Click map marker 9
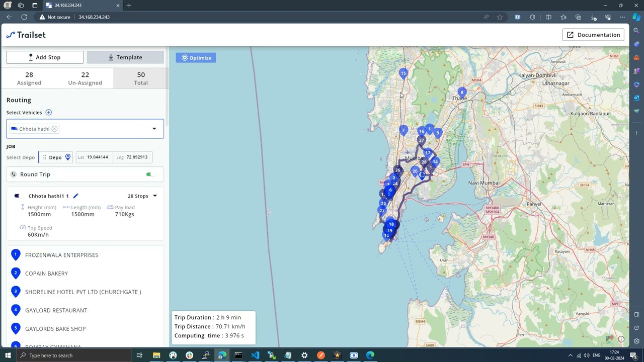The image size is (644, 362). pyautogui.click(x=438, y=133)
